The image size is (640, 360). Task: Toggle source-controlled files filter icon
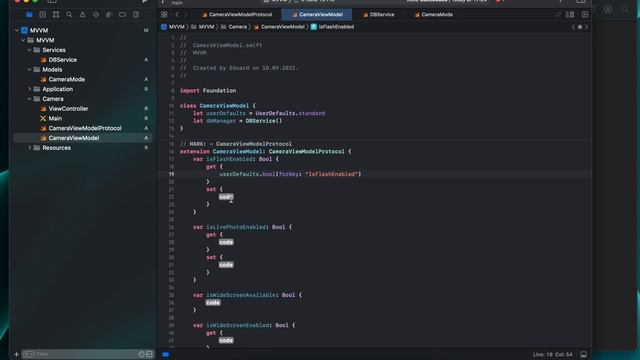pos(149,354)
